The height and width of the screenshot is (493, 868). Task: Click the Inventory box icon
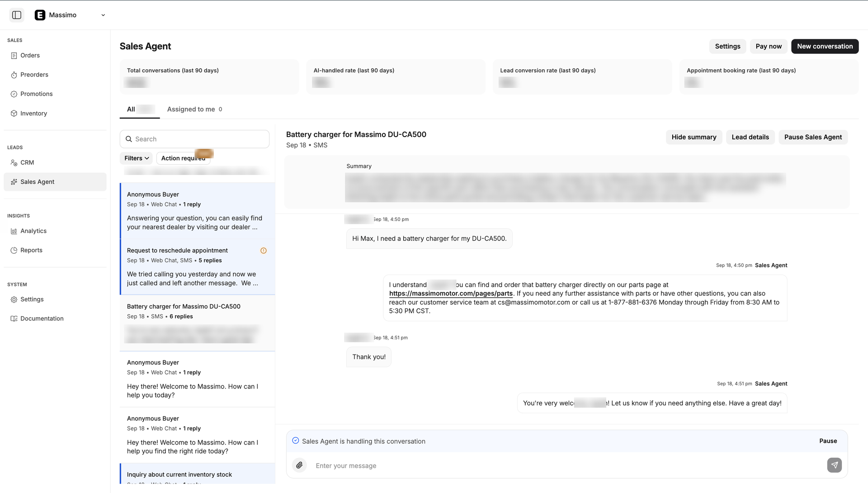(x=14, y=114)
